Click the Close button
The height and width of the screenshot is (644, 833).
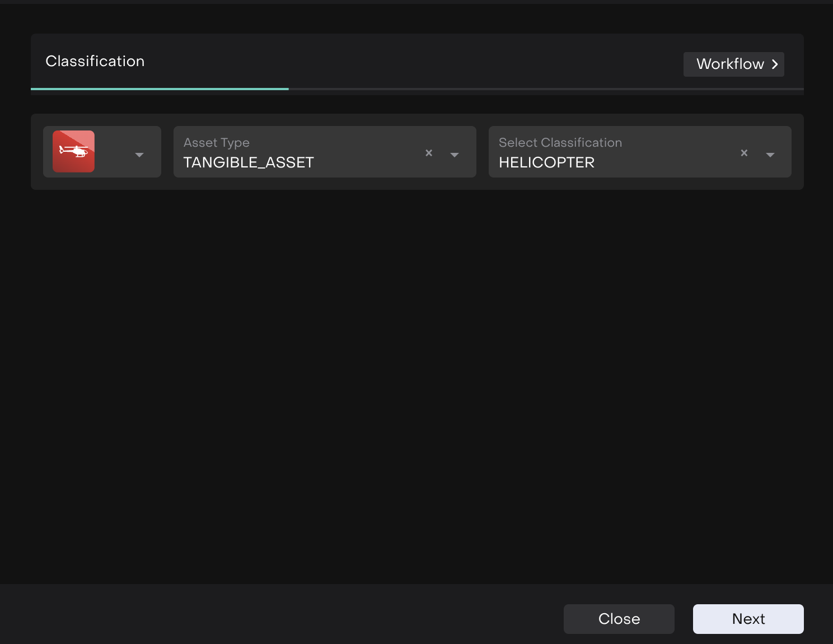[619, 619]
